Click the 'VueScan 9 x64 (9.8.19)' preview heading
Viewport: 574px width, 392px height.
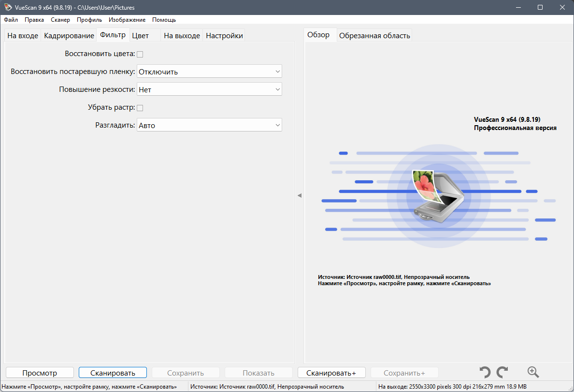[507, 119]
